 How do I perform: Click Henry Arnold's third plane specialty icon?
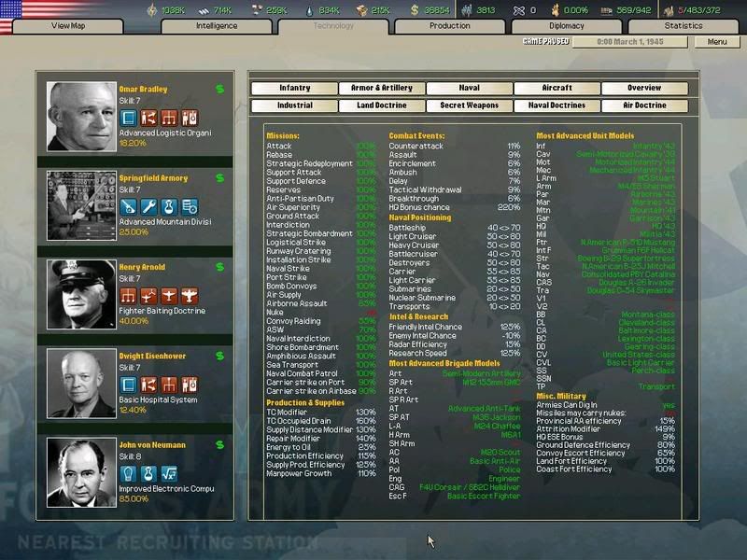pos(169,296)
